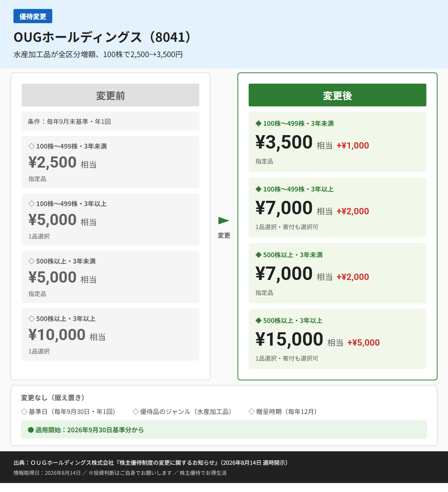The image size is (448, 492).
Task: Click the orange diamond beside 優待品のジャンル
Action: (x=136, y=412)
